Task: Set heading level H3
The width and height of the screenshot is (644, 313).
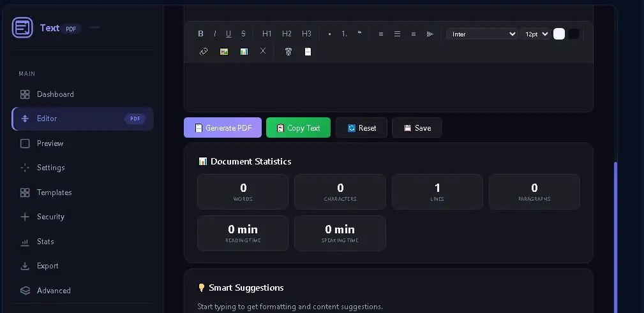Action: 306,34
